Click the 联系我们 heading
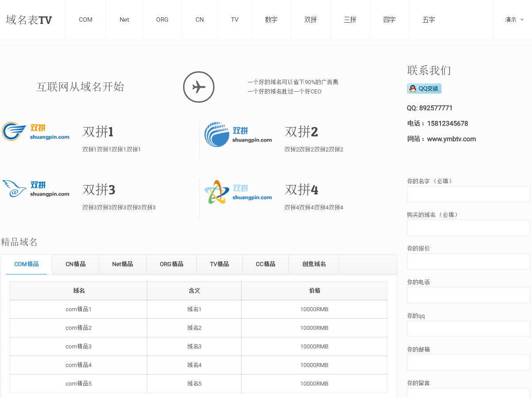The height and width of the screenshot is (398, 532). click(x=429, y=70)
